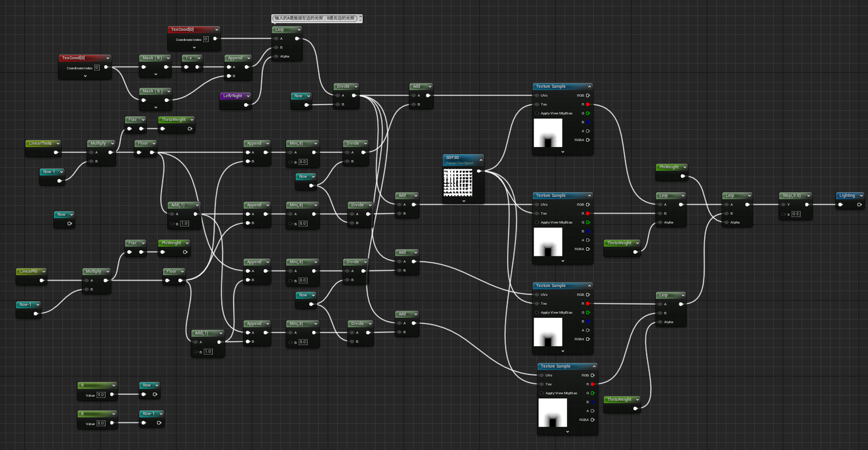Click the Left/Right node's output pin
The image size is (868, 450).
click(246, 105)
